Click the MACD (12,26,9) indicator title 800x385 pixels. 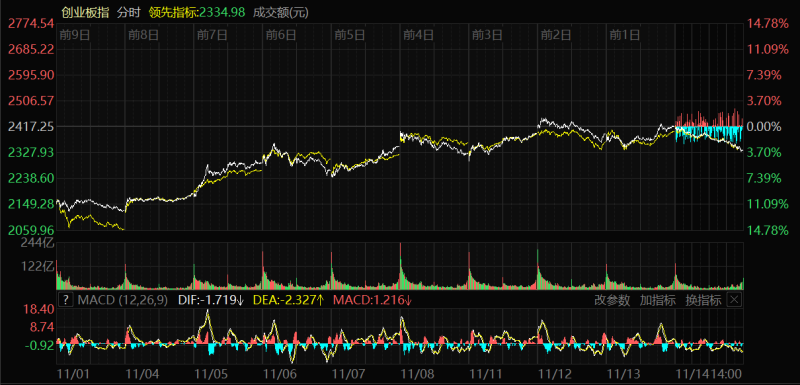click(122, 300)
